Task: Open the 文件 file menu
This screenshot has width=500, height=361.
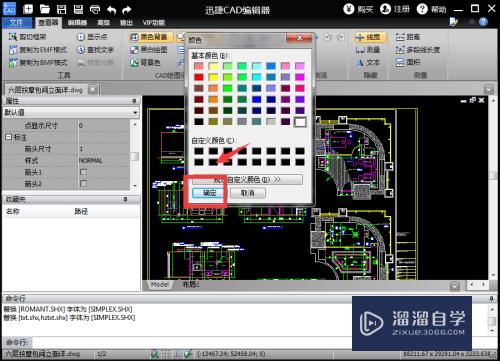Action: (x=16, y=22)
